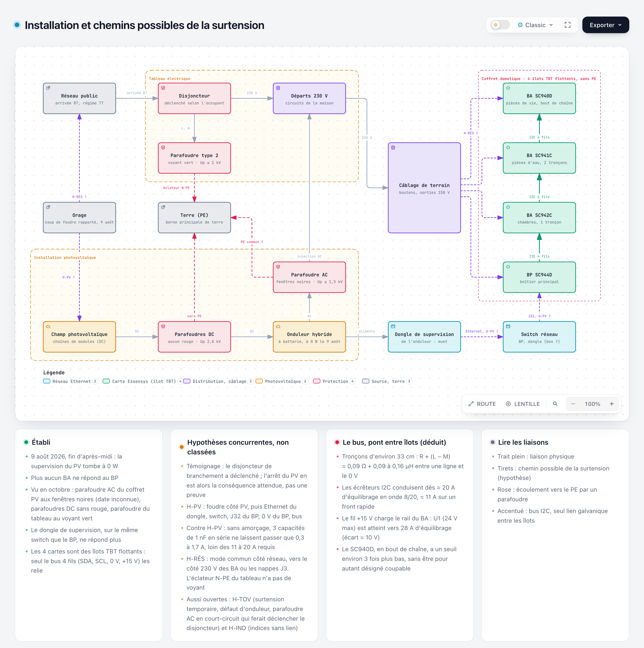Click the Parafoudre type 2 shield icon
Image resolution: width=644 pixels, height=648 pixels.
coord(163,148)
